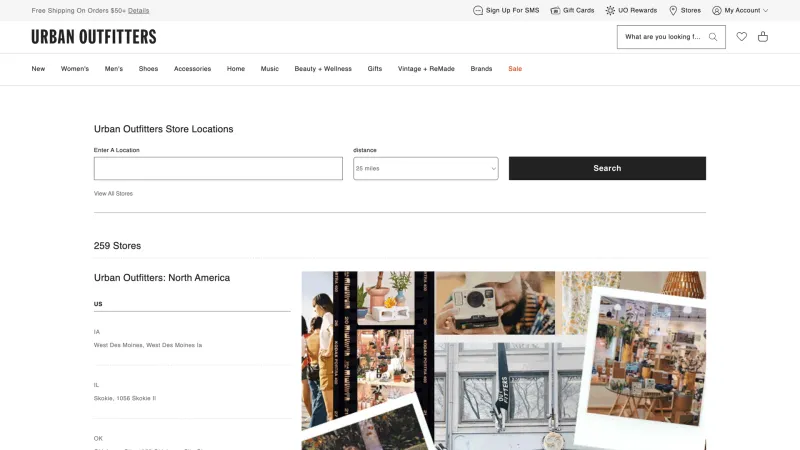Open the Sale menu
The image size is (800, 450).
pyautogui.click(x=515, y=68)
